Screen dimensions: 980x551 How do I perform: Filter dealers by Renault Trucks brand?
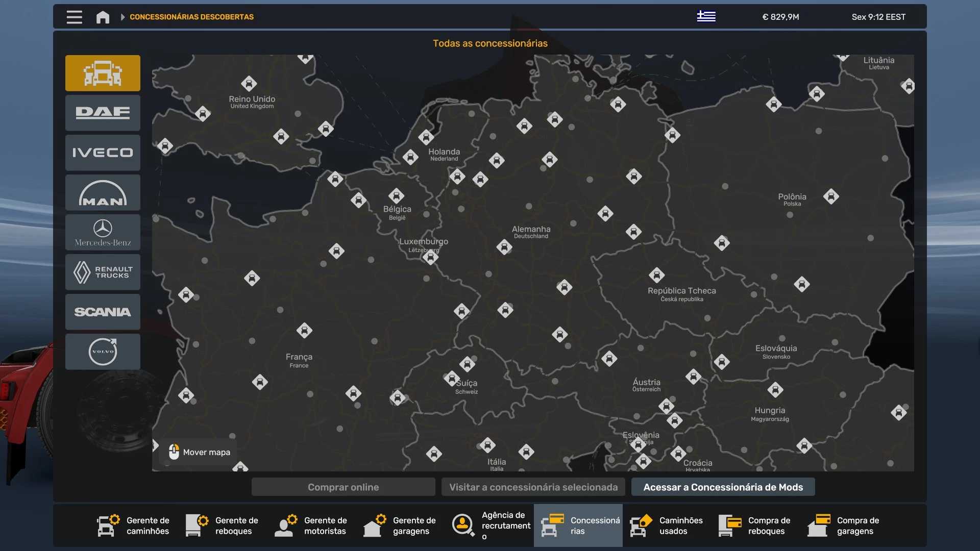pos(103,272)
